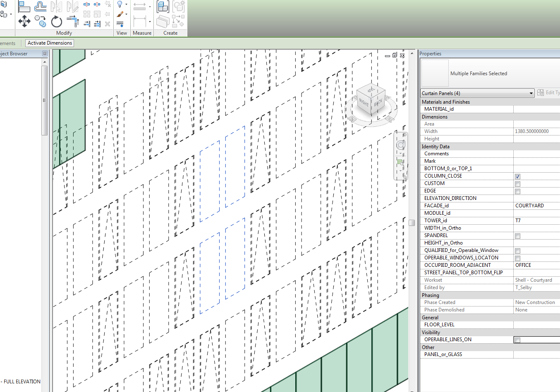Open the steering wheel on navigation bar

[x=401, y=145]
